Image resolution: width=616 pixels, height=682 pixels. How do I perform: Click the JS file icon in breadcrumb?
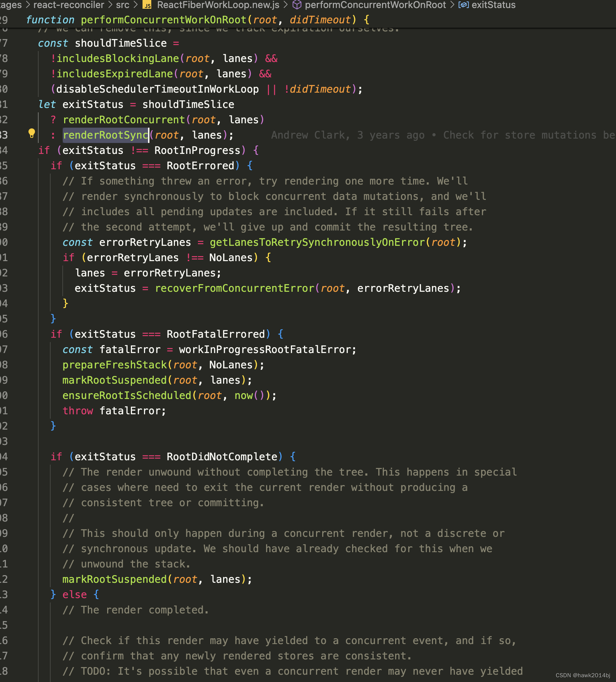tap(147, 5)
